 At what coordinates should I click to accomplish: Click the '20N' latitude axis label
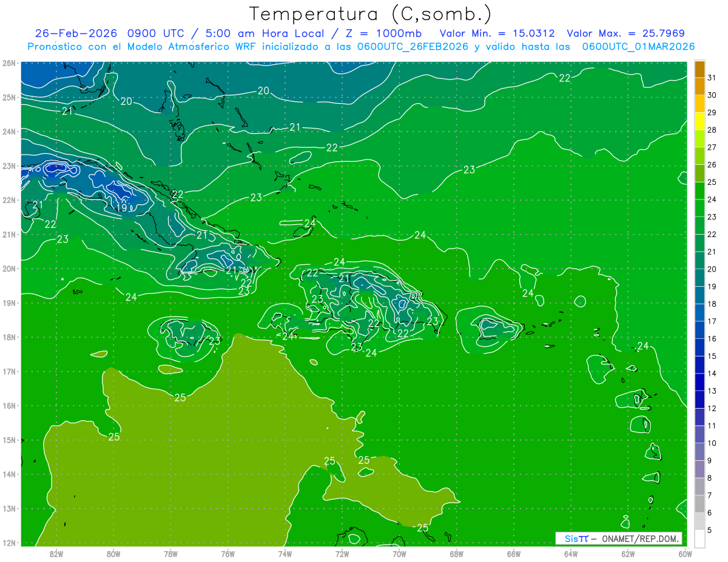click(8, 269)
